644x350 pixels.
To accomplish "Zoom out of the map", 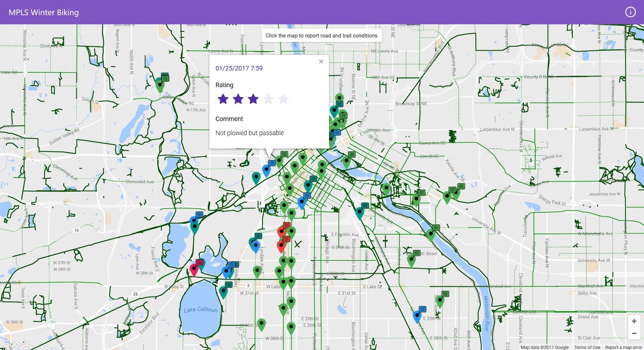I will tap(634, 334).
